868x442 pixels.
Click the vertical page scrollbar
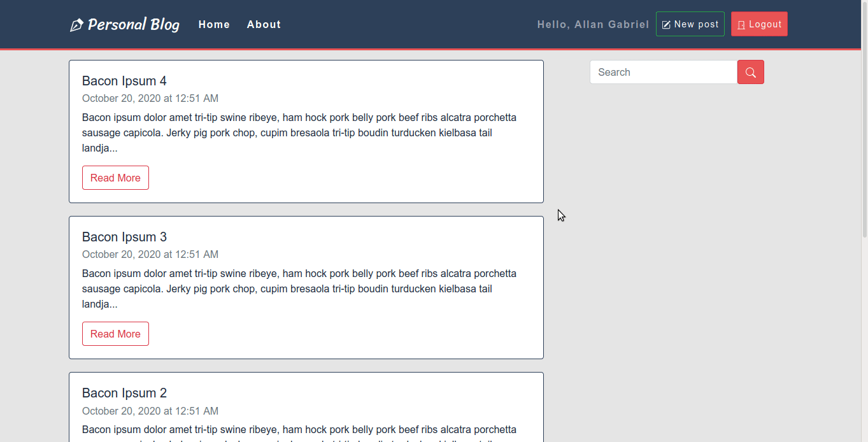click(x=864, y=127)
